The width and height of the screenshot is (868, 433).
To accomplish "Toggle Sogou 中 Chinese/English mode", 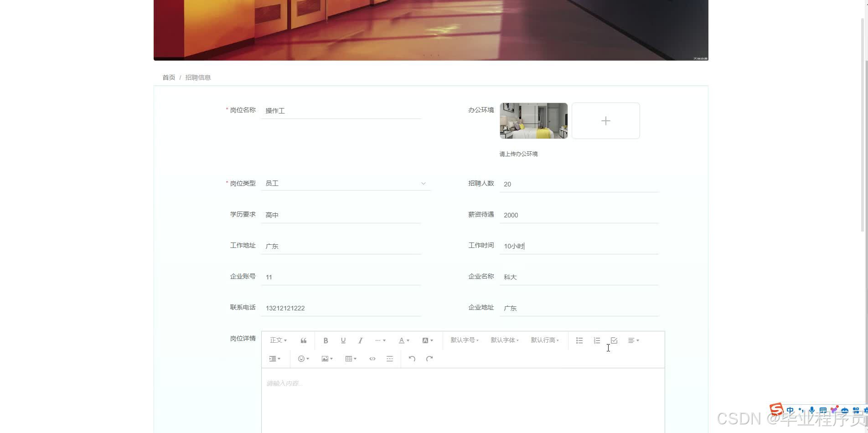I will (x=790, y=410).
